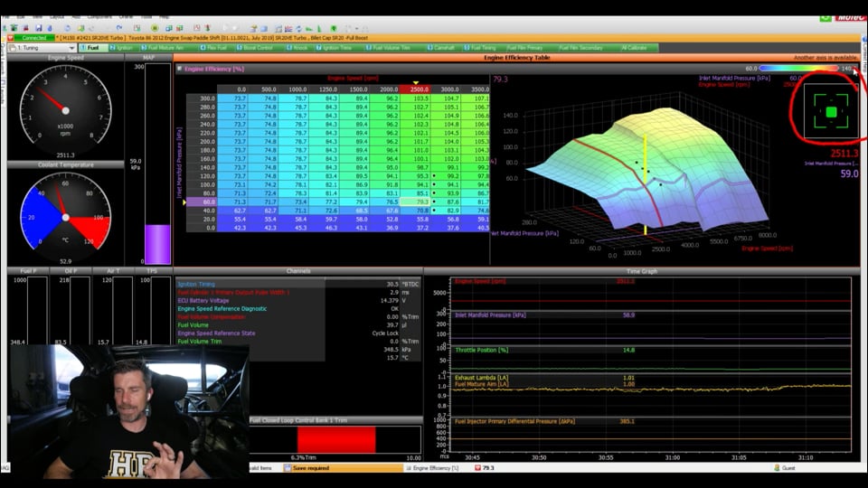Open the Knock tab
The width and height of the screenshot is (868, 488).
297,48
